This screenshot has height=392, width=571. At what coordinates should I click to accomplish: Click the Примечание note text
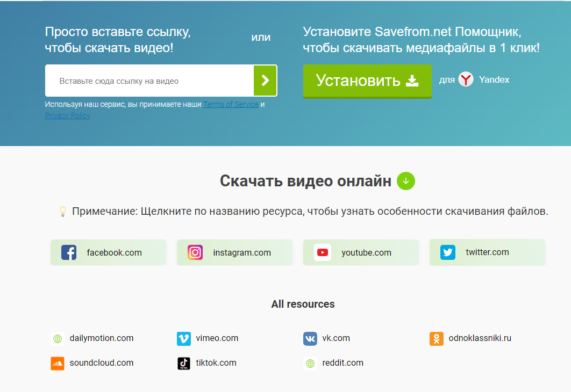310,211
